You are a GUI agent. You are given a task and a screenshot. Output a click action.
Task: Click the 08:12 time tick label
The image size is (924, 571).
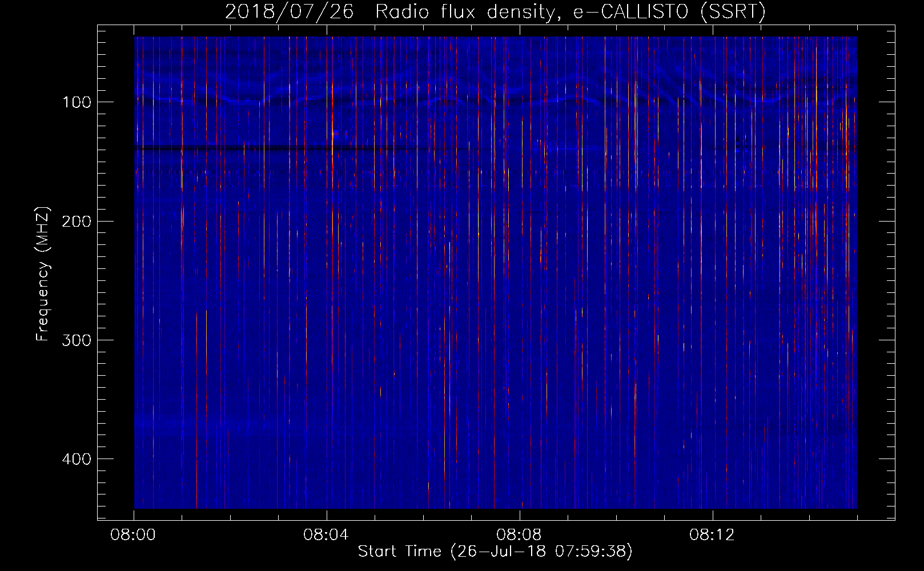[712, 535]
